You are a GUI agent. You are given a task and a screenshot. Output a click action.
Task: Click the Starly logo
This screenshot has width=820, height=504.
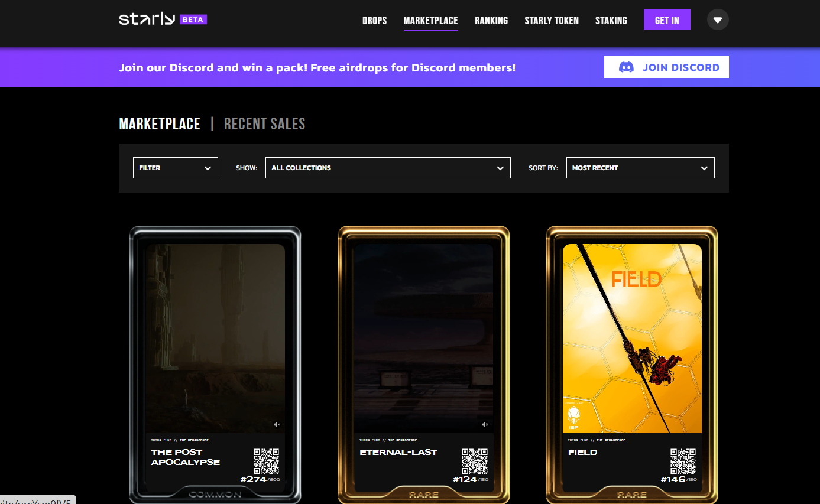point(147,19)
